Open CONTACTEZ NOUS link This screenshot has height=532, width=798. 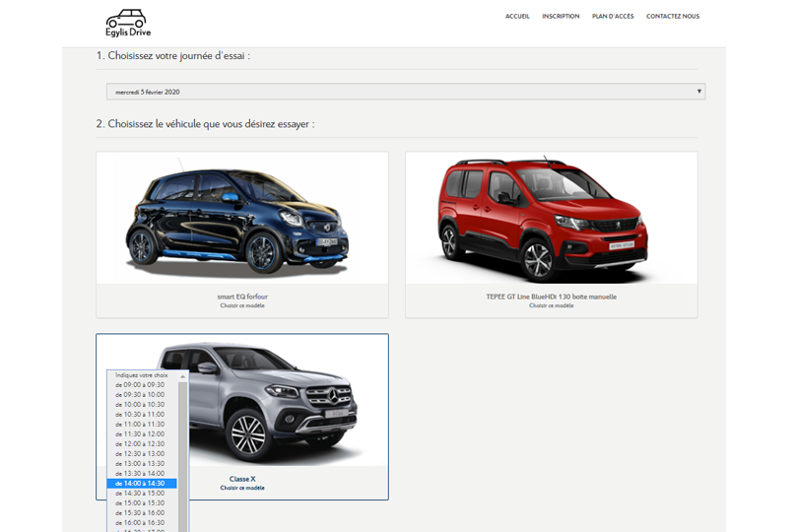click(673, 17)
